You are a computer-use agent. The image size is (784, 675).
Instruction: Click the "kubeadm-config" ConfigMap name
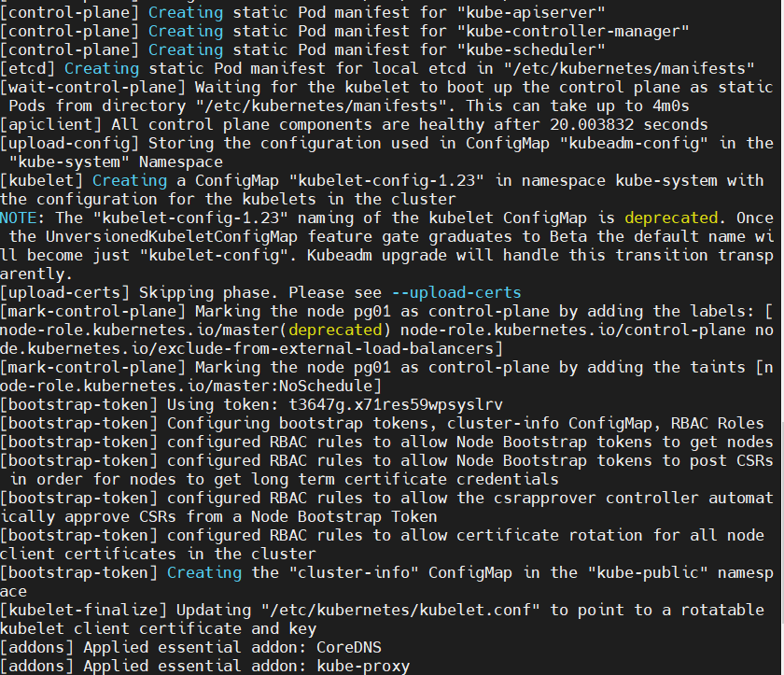(x=634, y=143)
